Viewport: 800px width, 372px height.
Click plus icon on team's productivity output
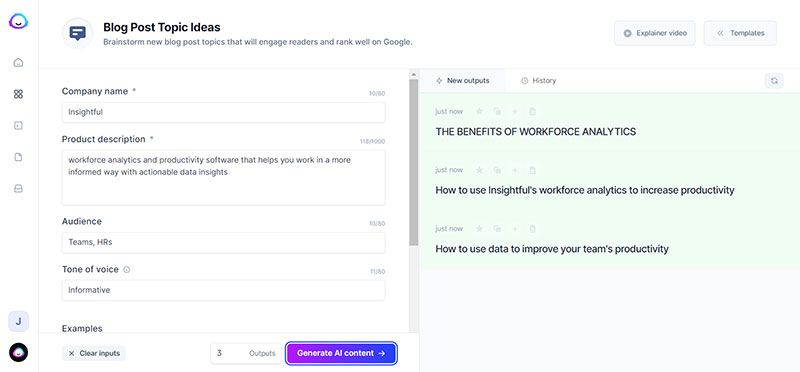pos(515,229)
